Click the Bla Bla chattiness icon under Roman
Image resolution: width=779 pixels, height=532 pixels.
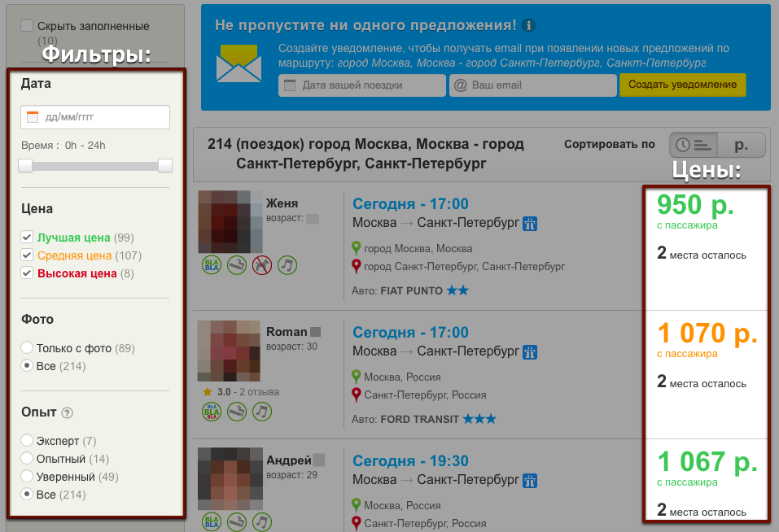coord(212,412)
